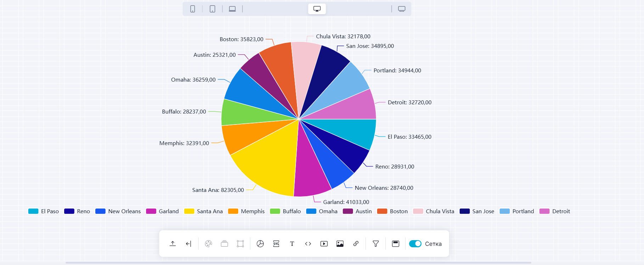Screen dimensions: 644x265
Task: Click the window header layout icon
Action: (396, 244)
